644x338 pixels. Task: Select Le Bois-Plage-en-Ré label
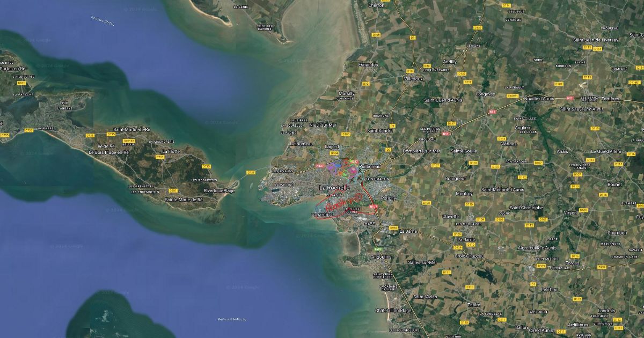click(108, 152)
